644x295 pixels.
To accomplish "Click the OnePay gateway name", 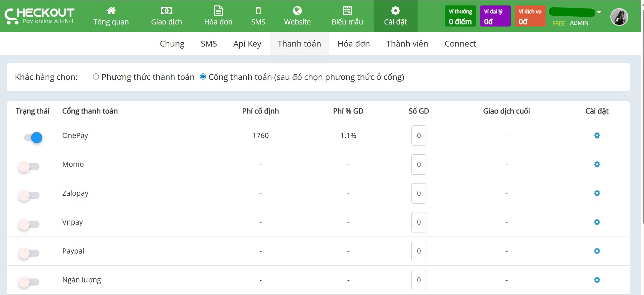I will pos(75,136).
